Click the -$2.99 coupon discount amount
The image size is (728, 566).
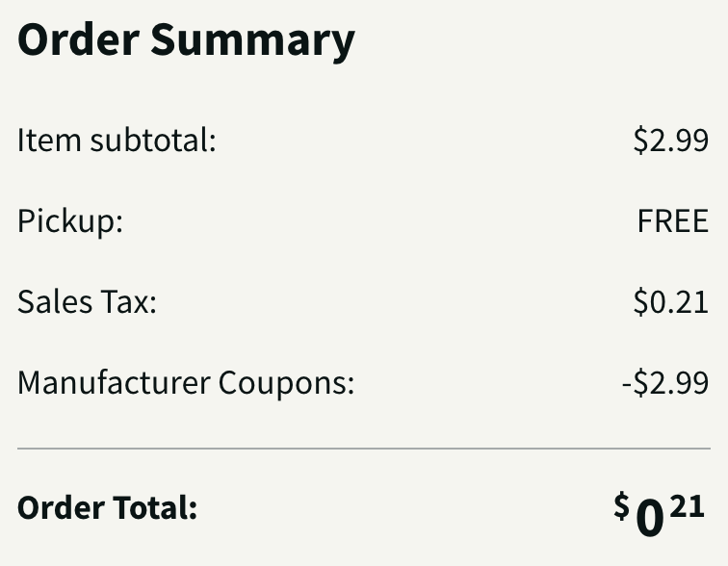tap(665, 383)
